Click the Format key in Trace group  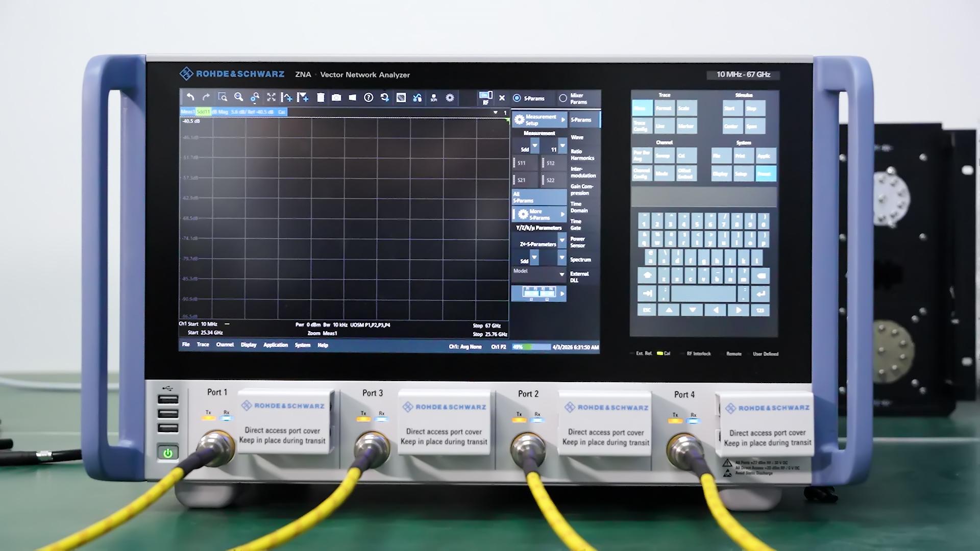[664, 108]
